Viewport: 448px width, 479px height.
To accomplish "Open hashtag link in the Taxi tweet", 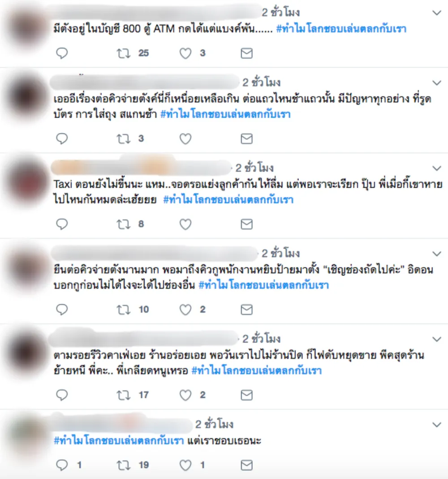I will [x=228, y=200].
